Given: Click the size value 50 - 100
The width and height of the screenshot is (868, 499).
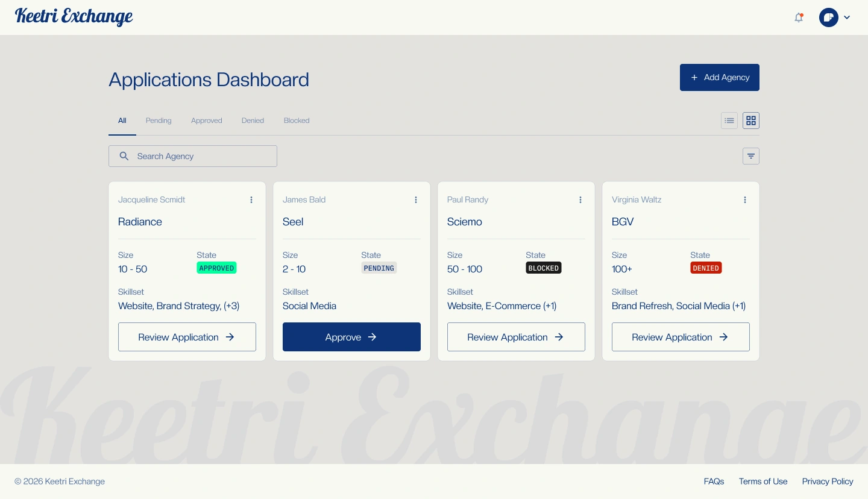Looking at the screenshot, I should click(x=465, y=269).
